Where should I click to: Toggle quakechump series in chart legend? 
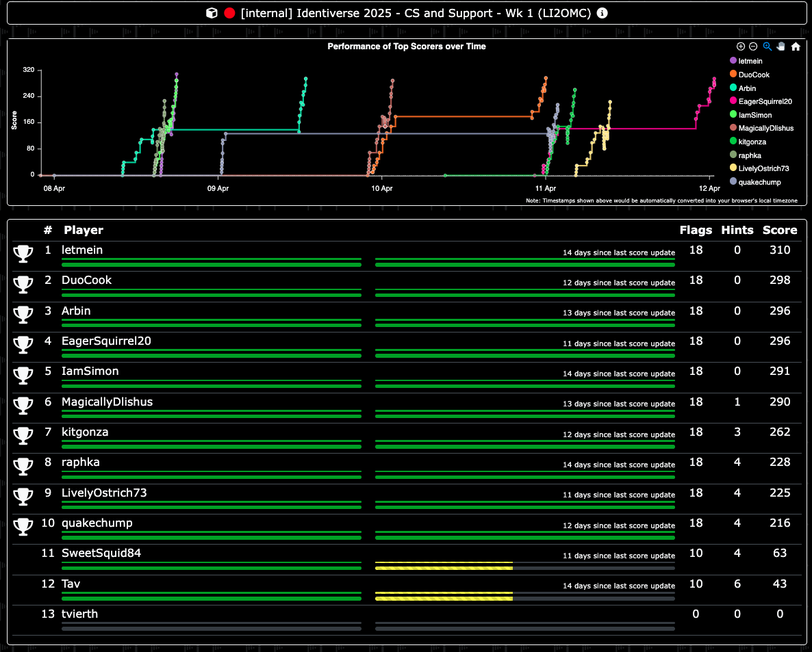click(x=759, y=182)
